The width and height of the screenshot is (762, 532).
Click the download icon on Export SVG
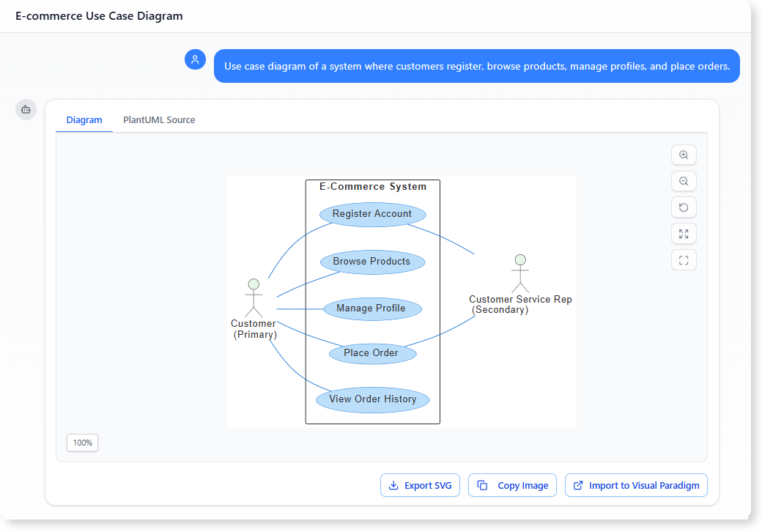click(x=394, y=484)
